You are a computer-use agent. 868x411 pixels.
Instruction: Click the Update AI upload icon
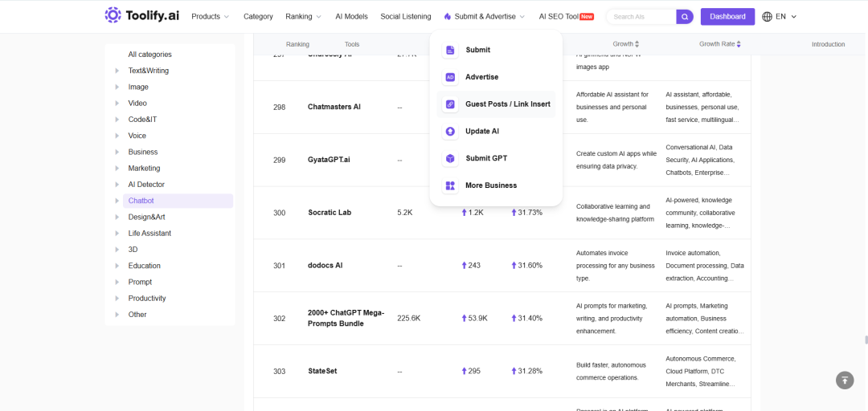point(450,131)
